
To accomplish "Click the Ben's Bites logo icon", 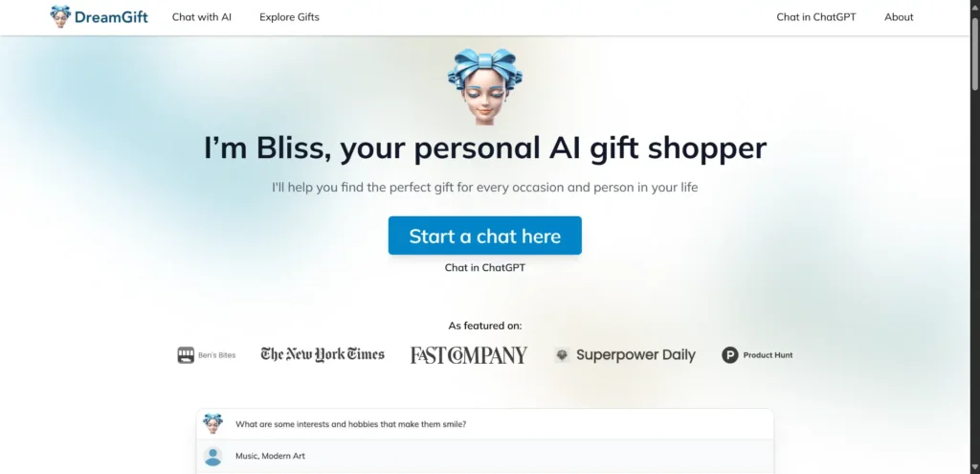I will 186,355.
